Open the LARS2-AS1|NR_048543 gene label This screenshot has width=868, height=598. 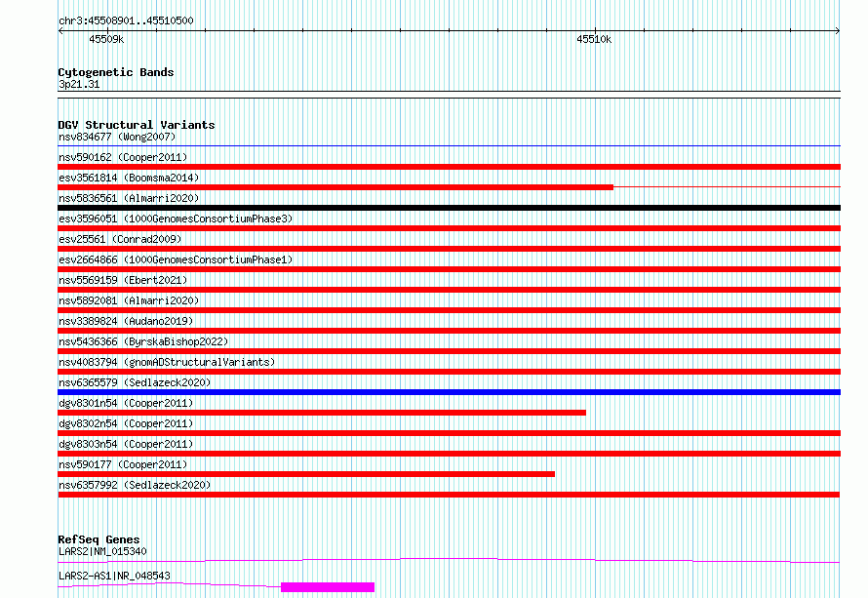114,576
